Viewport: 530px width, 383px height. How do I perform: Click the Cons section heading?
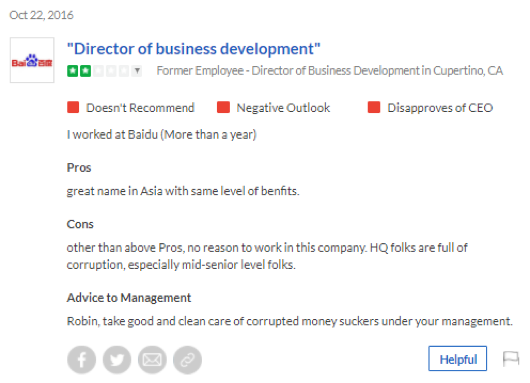(80, 224)
